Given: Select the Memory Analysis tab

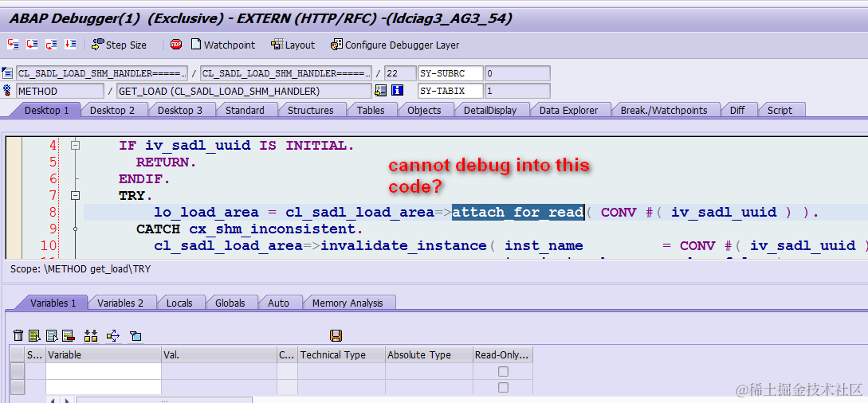Looking at the screenshot, I should 347,303.
